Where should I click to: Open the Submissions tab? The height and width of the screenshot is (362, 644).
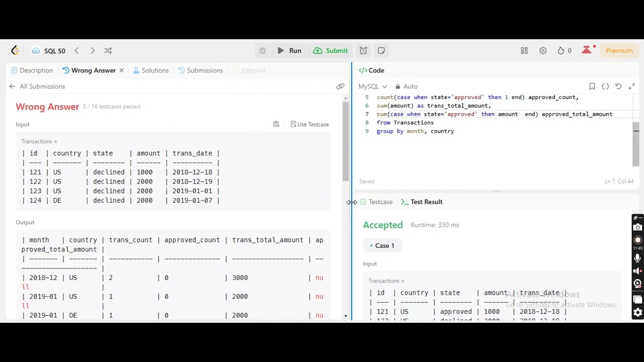click(x=201, y=70)
